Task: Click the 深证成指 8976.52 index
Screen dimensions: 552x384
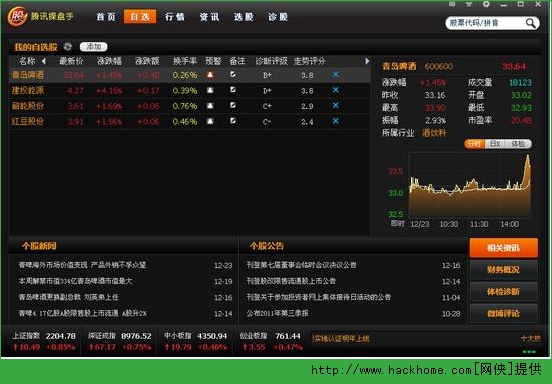Action: click(x=120, y=341)
